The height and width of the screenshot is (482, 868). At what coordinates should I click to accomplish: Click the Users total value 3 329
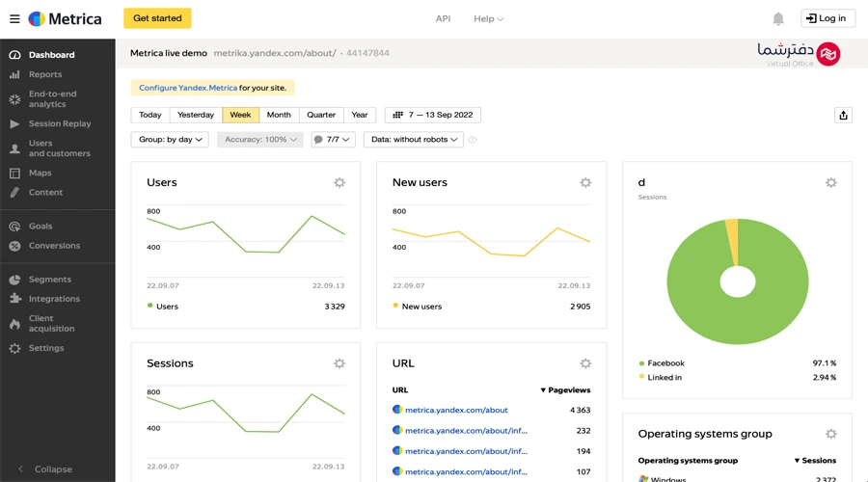[x=335, y=307]
